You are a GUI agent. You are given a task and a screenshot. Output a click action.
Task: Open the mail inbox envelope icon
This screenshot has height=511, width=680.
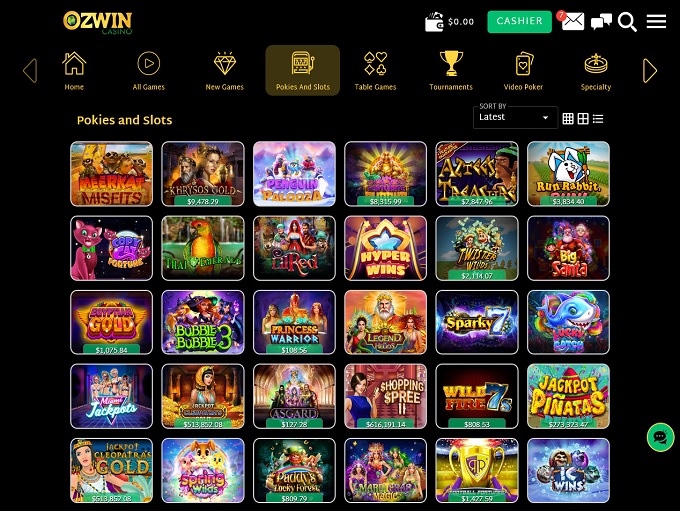573,21
